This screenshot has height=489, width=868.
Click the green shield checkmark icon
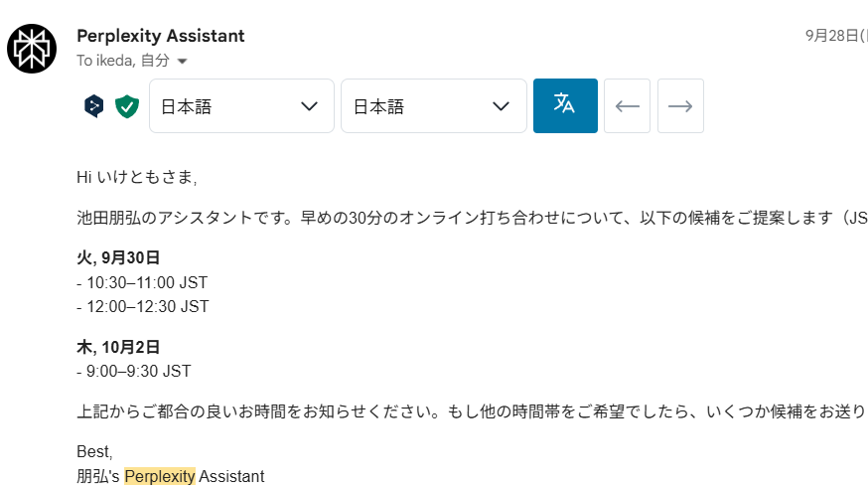[x=126, y=105]
